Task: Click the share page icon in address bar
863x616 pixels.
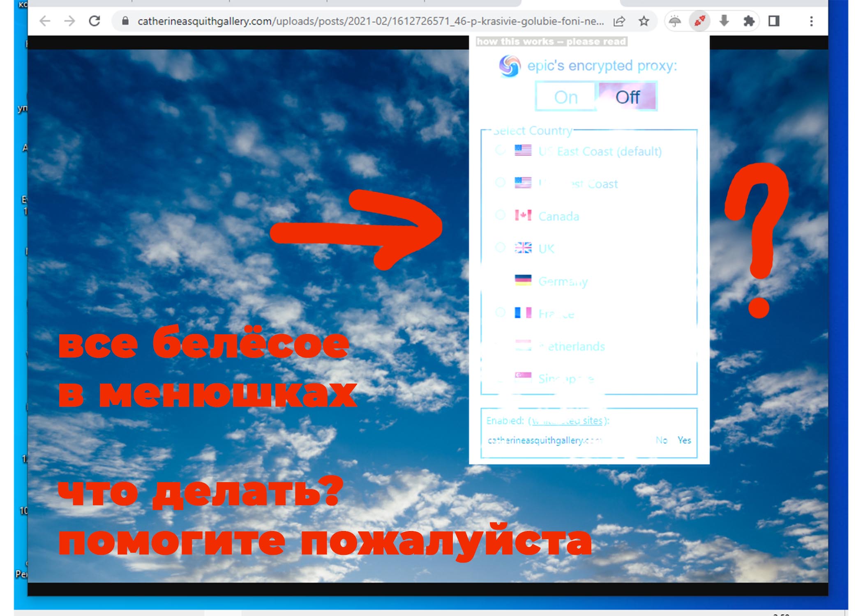Action: pos(619,21)
